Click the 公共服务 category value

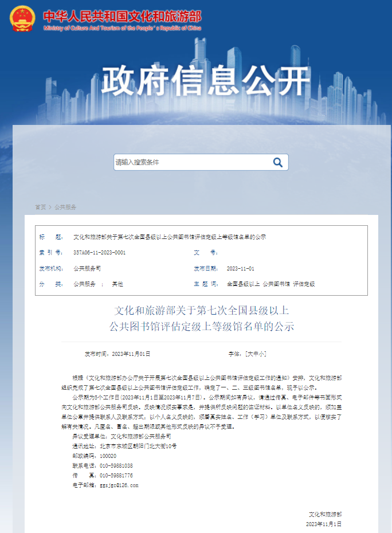click(84, 284)
